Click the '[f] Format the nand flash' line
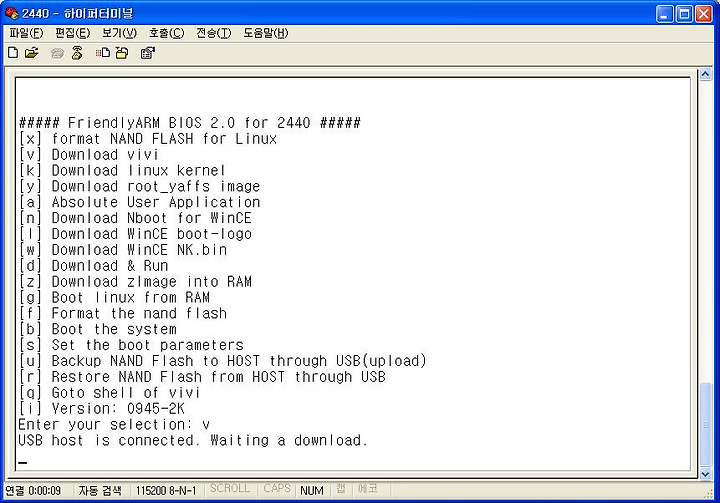This screenshot has width=720, height=503. (x=123, y=313)
